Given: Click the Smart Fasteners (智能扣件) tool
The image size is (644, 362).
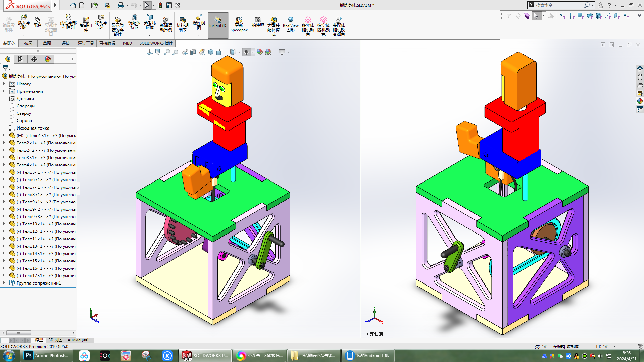Looking at the screenshot, I should click(x=86, y=24).
